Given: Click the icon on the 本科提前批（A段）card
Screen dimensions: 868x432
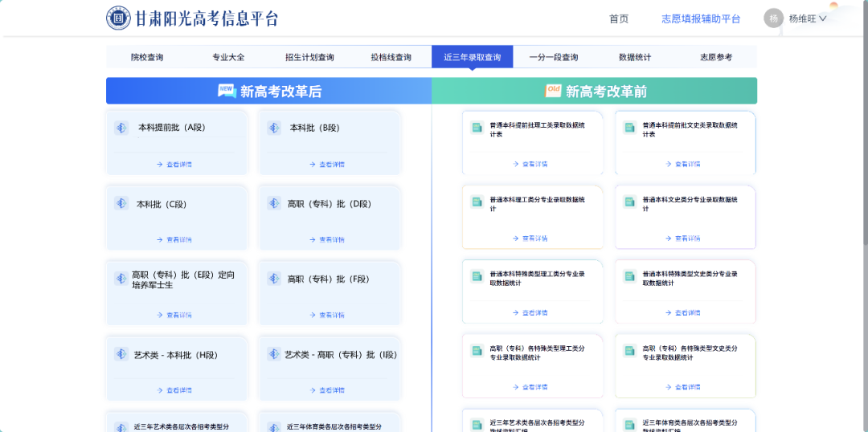Looking at the screenshot, I should [x=121, y=128].
